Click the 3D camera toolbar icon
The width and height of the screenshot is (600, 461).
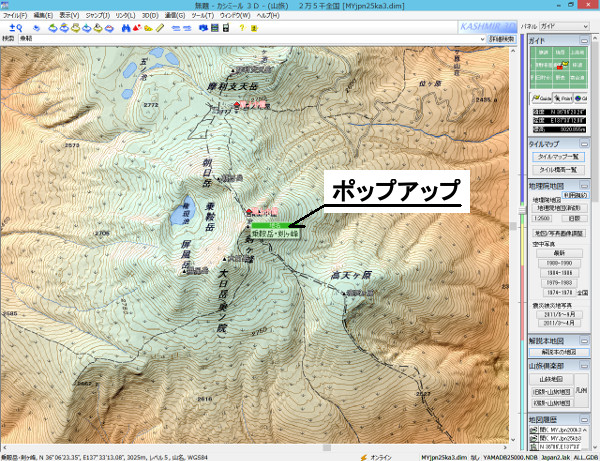coord(201,29)
